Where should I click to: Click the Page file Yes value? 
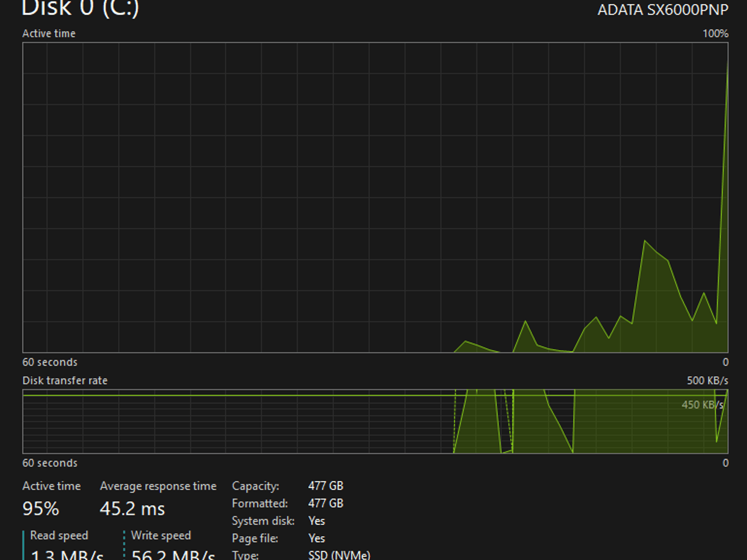pyautogui.click(x=317, y=538)
